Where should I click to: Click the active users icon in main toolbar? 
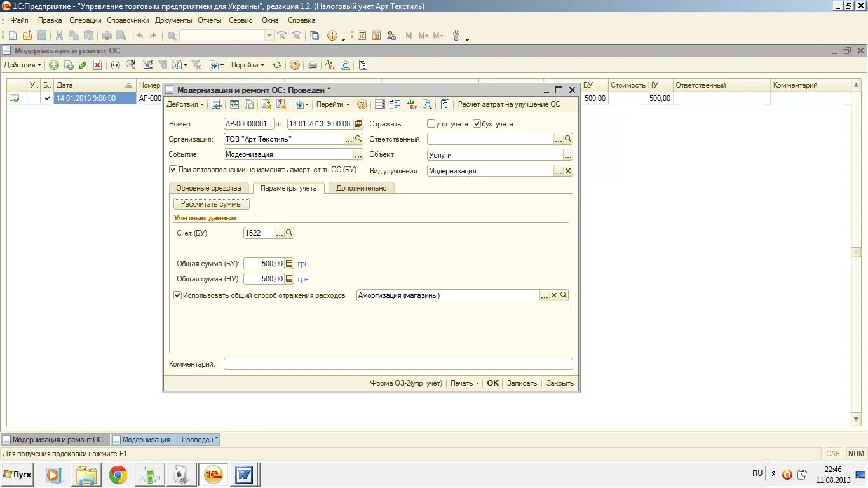pyautogui.click(x=391, y=36)
